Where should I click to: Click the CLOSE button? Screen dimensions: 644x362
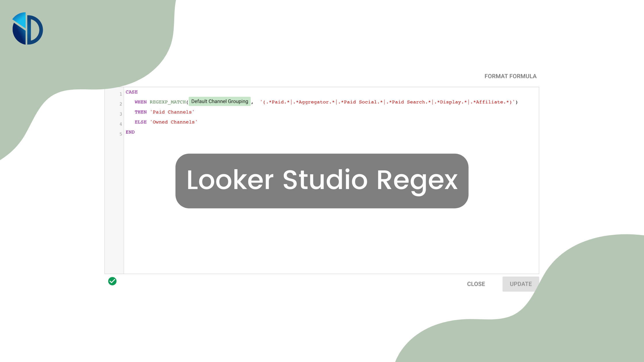click(x=476, y=284)
